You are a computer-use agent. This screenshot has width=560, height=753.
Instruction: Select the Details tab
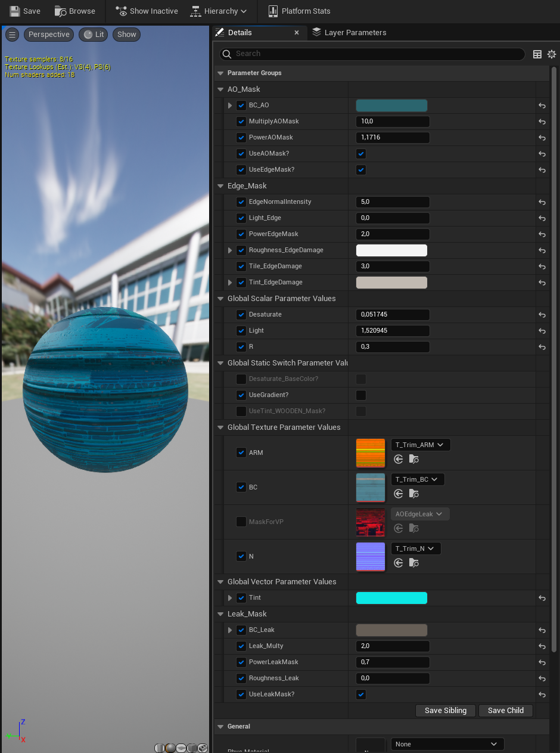(239, 33)
